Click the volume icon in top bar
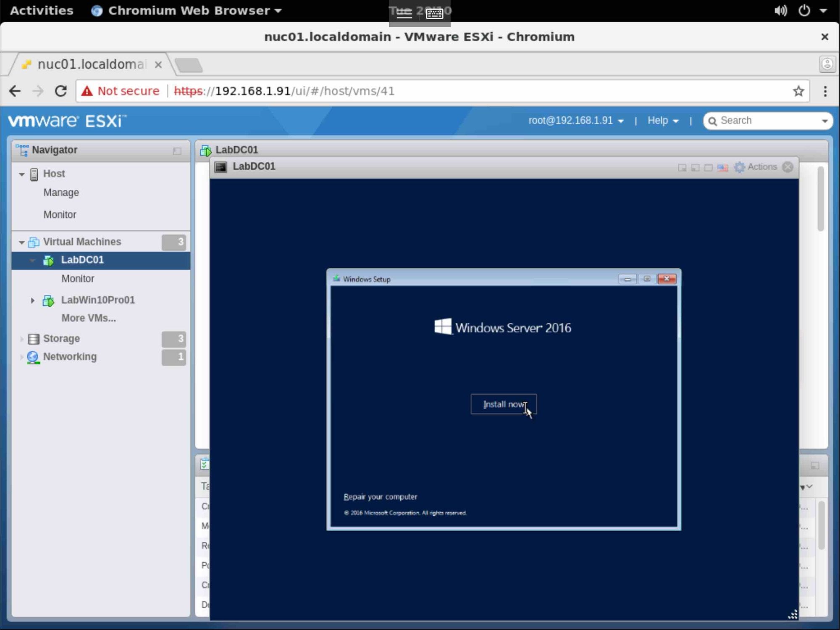 (781, 11)
